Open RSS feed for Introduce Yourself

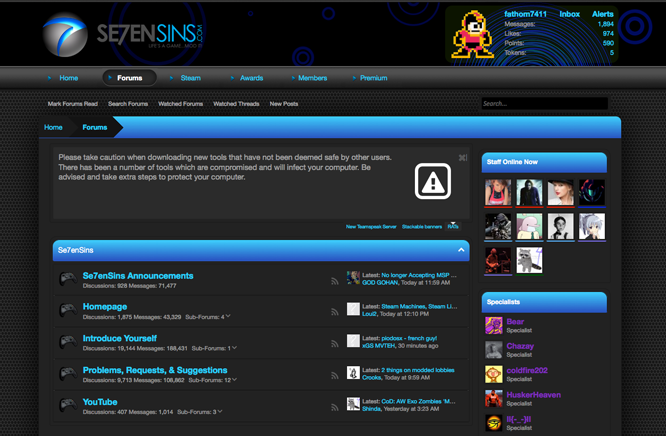[335, 344]
